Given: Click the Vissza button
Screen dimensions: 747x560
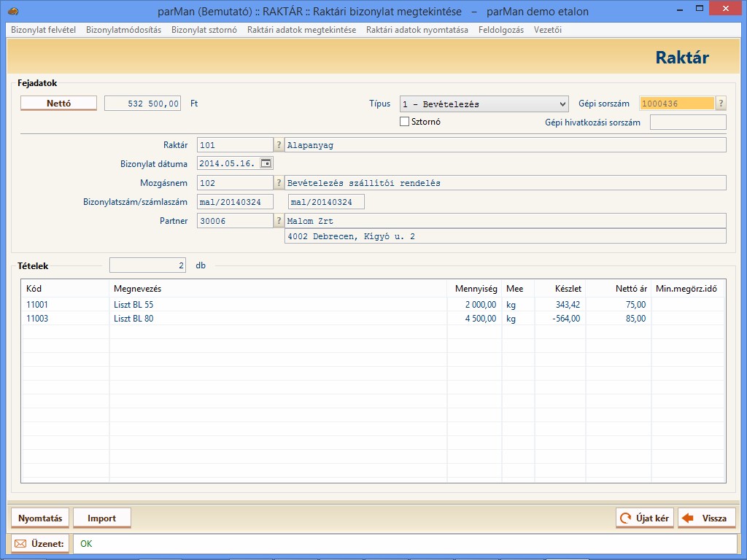Looking at the screenshot, I should (x=707, y=518).
